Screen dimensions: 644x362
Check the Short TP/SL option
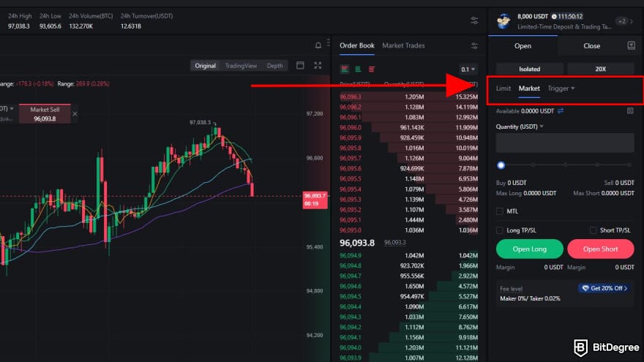(594, 230)
